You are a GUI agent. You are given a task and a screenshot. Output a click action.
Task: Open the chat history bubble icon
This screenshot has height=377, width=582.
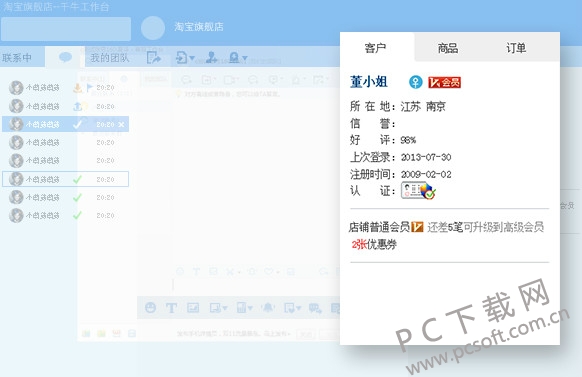[x=315, y=308]
